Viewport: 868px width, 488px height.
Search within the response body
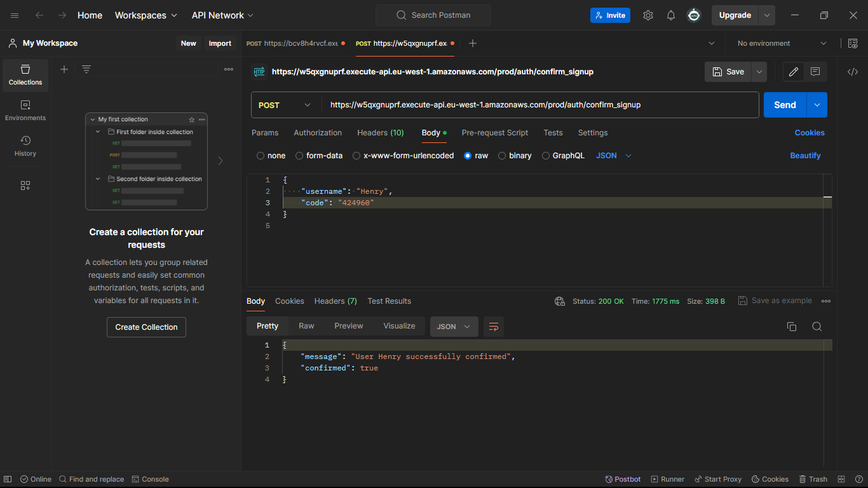click(817, 327)
